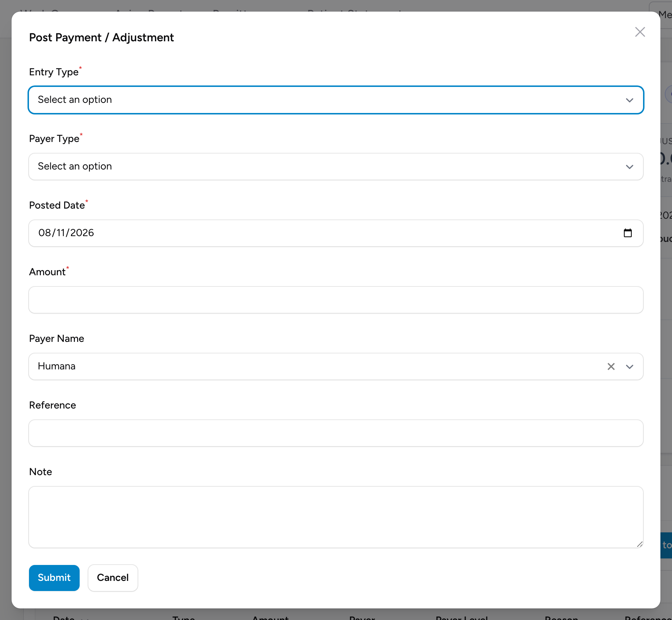672x620 pixels.
Task: Focus the Reference input field
Action: (x=336, y=433)
